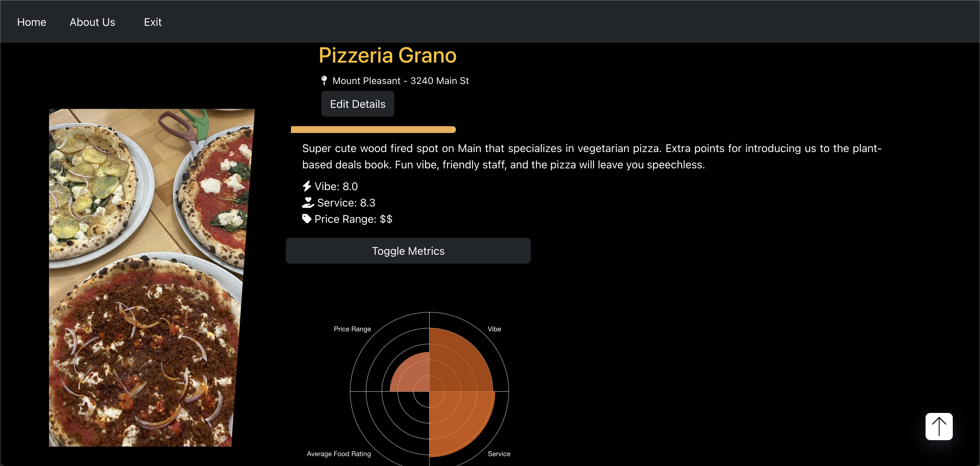Image resolution: width=980 pixels, height=466 pixels.
Task: Click the Price Range tag icon
Action: [307, 219]
